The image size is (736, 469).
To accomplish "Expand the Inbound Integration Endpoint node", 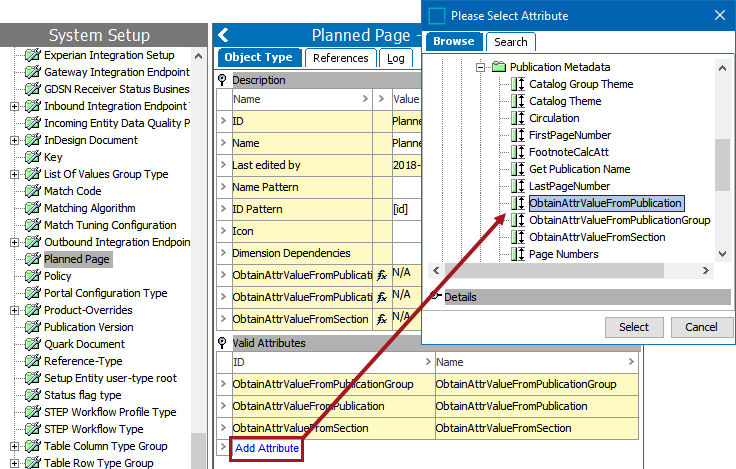I will [x=15, y=106].
